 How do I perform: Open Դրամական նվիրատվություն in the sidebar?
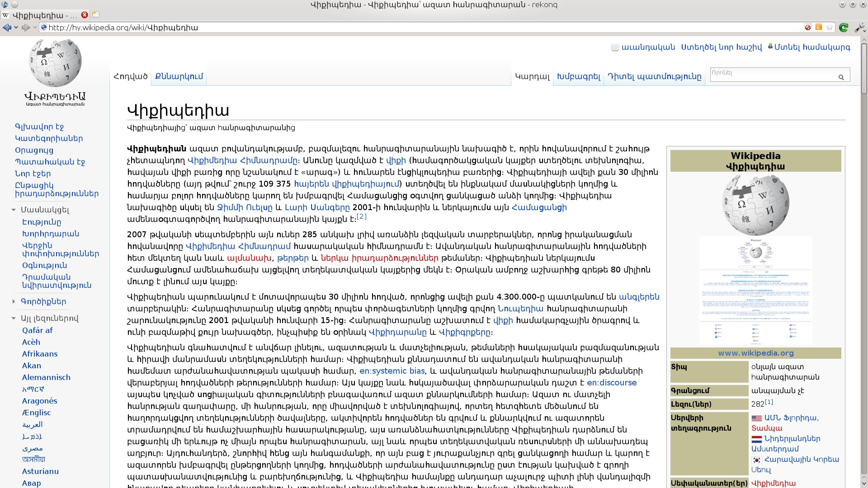point(57,281)
